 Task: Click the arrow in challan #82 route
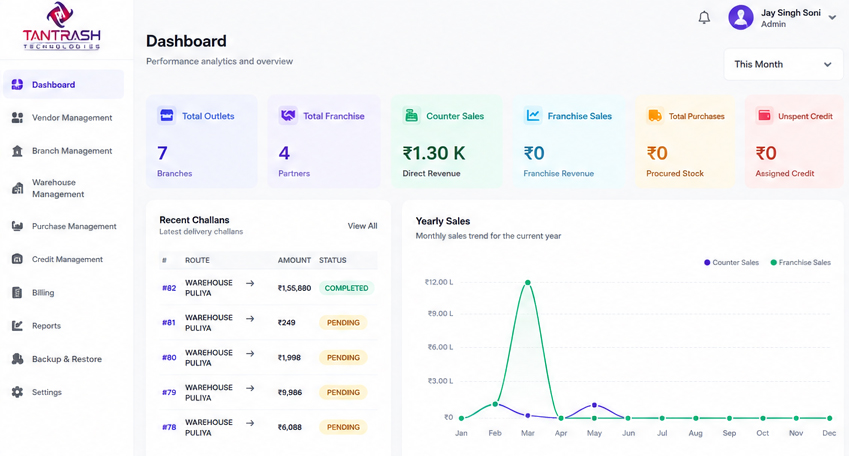pyautogui.click(x=250, y=283)
